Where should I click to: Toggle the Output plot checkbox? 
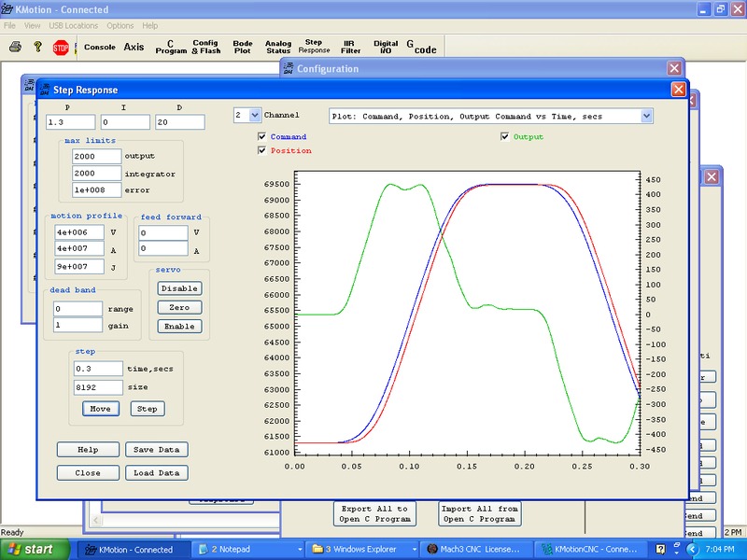(505, 136)
